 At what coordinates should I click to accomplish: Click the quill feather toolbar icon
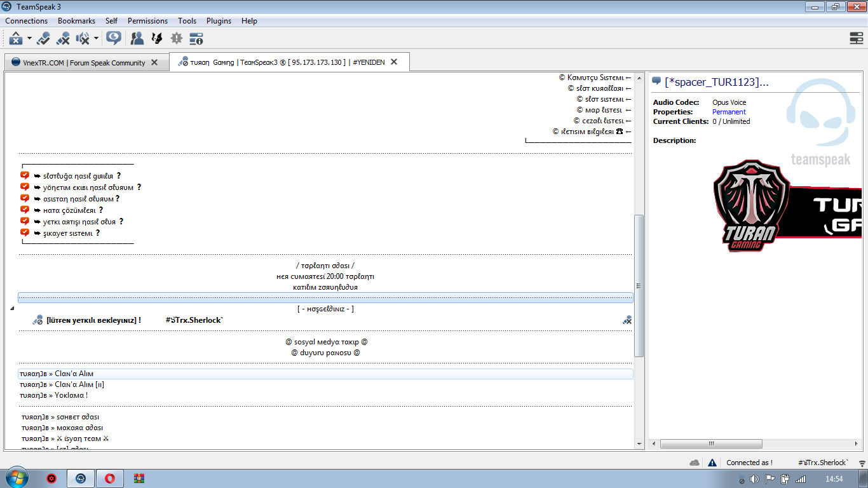156,39
